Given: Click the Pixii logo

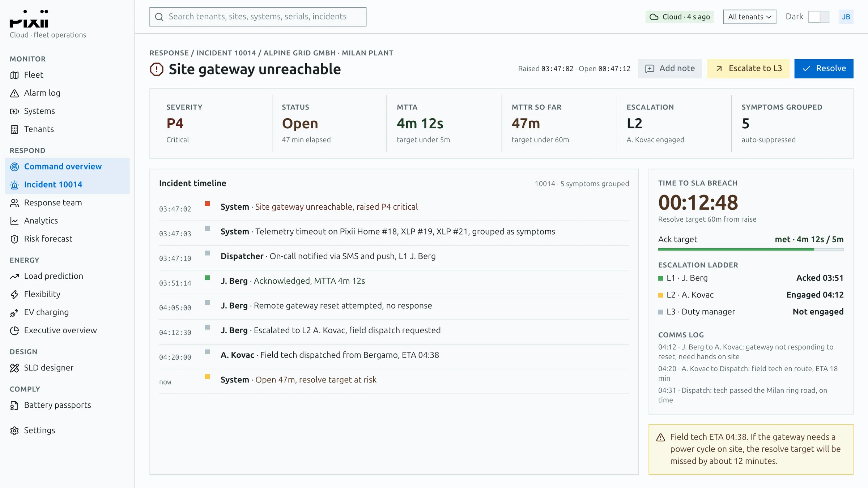Looking at the screenshot, I should 29,19.
